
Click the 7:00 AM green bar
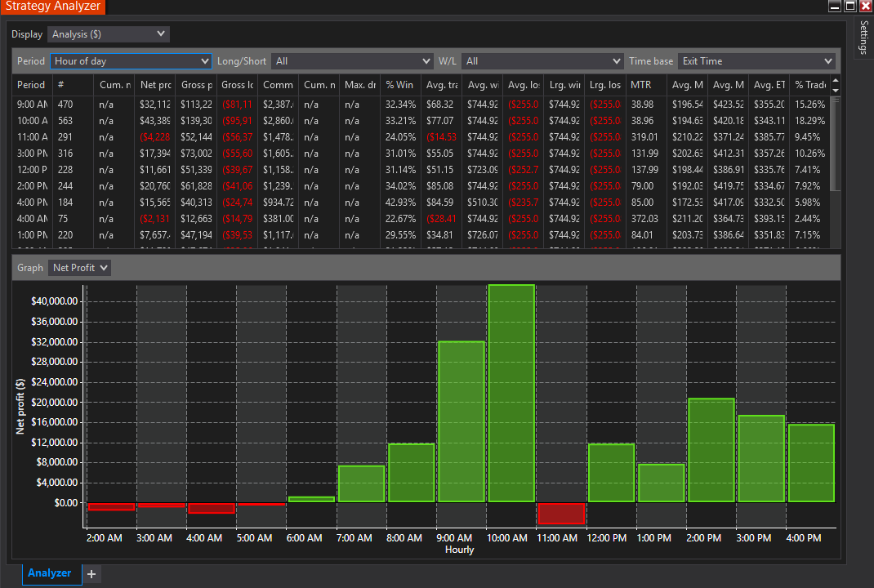click(x=361, y=483)
